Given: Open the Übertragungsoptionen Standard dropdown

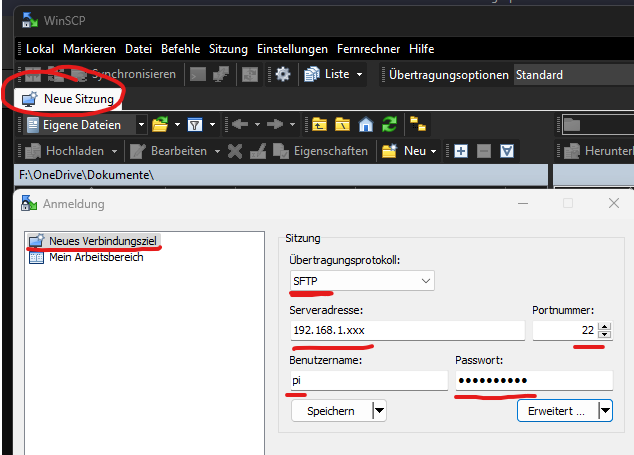Looking at the screenshot, I should click(x=574, y=75).
